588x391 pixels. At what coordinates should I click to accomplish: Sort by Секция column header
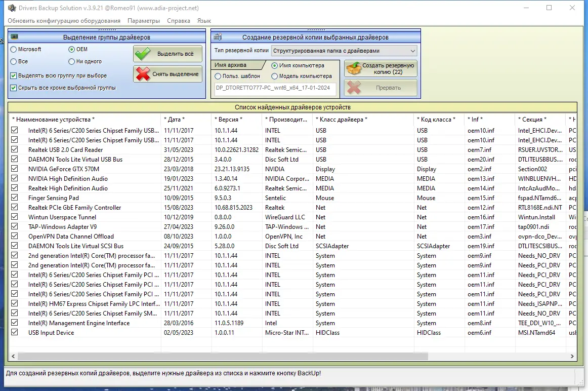(x=541, y=120)
